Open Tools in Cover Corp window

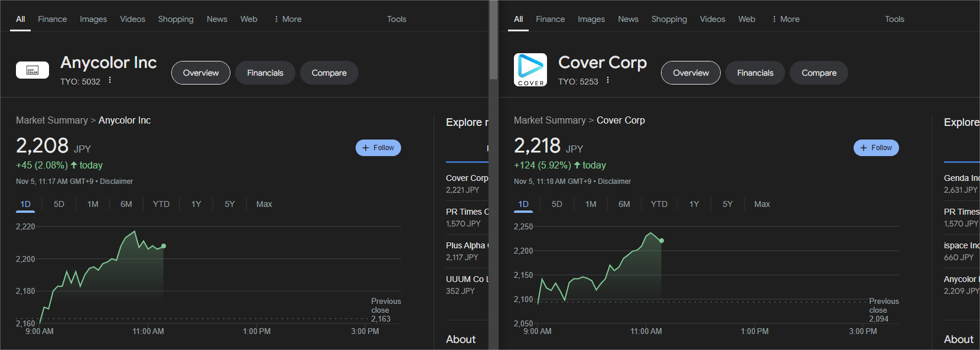pyautogui.click(x=894, y=19)
